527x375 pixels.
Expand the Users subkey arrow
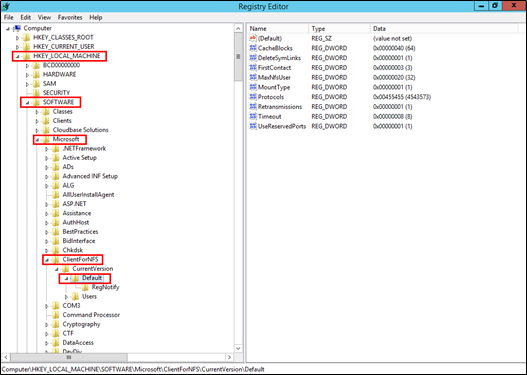pos(66,297)
